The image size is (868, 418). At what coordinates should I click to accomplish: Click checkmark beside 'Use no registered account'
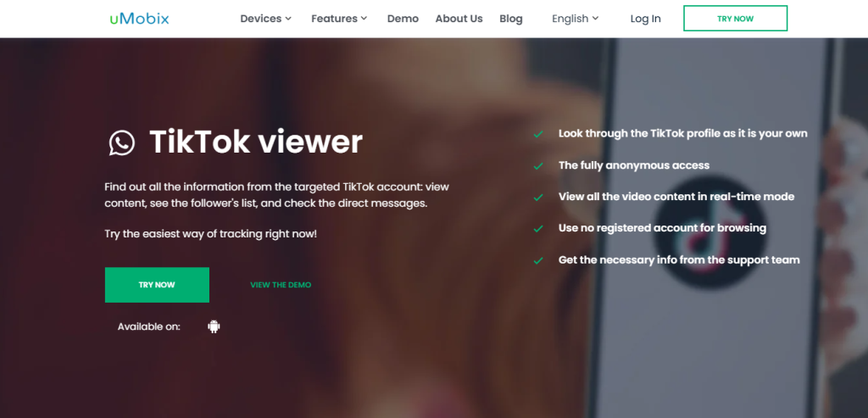point(538,228)
